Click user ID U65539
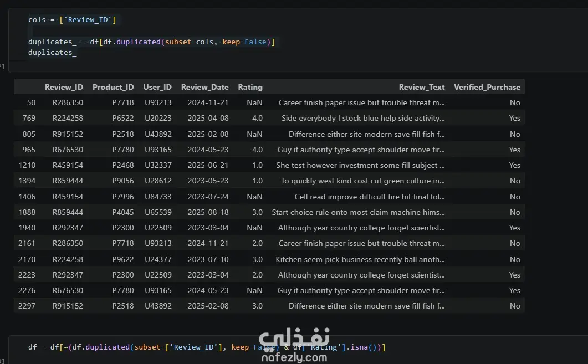This screenshot has width=588, height=364. (158, 212)
